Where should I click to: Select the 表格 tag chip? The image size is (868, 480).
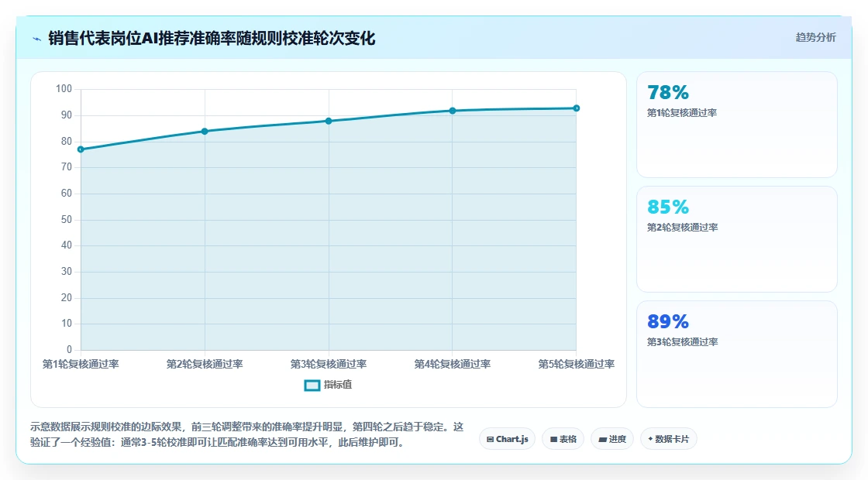pyautogui.click(x=563, y=439)
